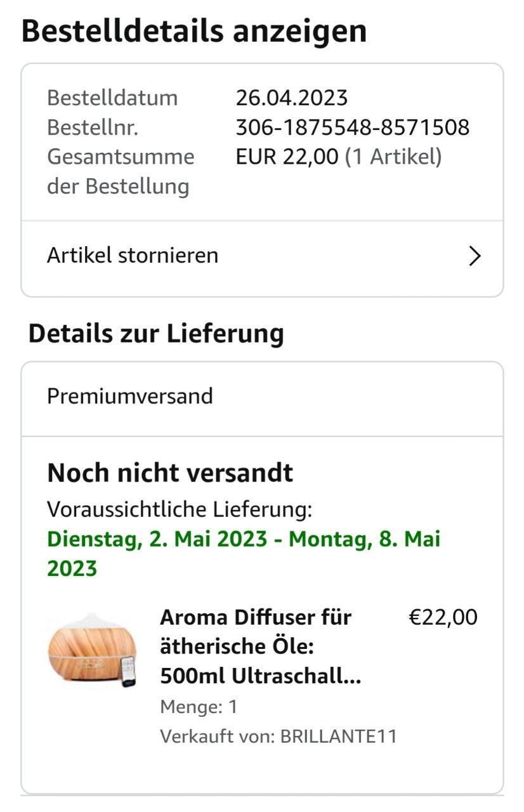Click the "Menge: 1" quantity text
524x812 pixels.
pyautogui.click(x=199, y=707)
